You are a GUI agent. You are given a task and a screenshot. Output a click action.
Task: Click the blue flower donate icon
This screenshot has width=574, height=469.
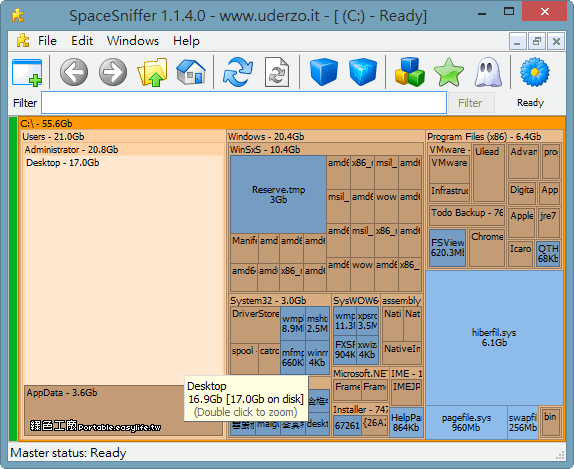pos(534,72)
